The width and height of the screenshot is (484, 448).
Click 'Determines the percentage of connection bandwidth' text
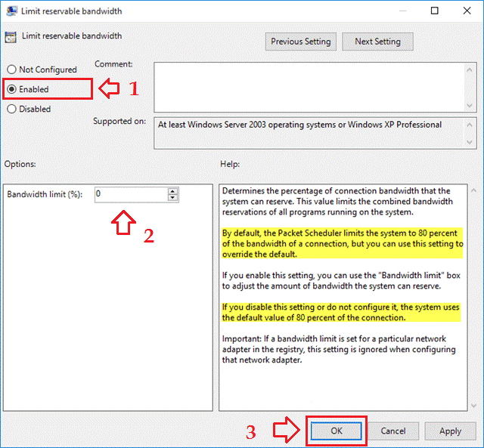click(337, 202)
